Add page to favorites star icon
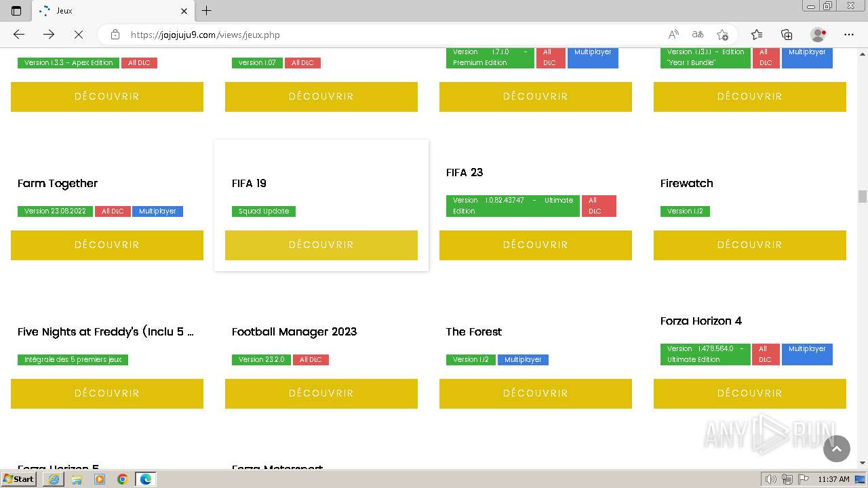868x488 pixels. [722, 35]
